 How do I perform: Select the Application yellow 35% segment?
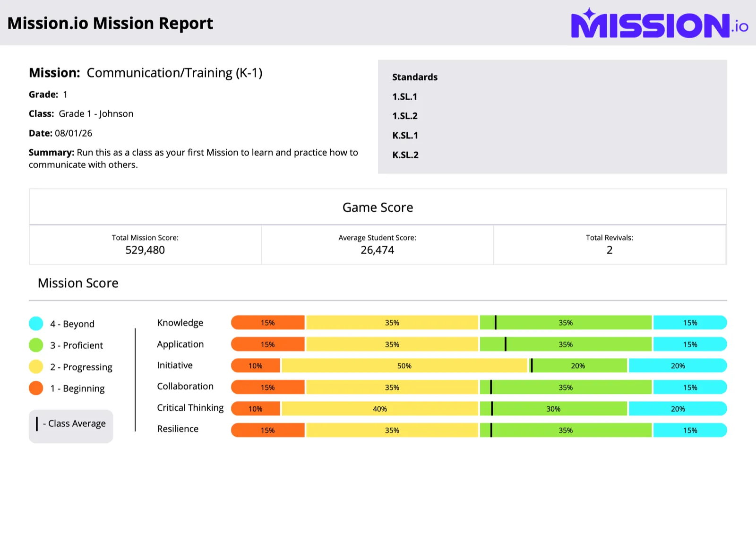(x=392, y=345)
